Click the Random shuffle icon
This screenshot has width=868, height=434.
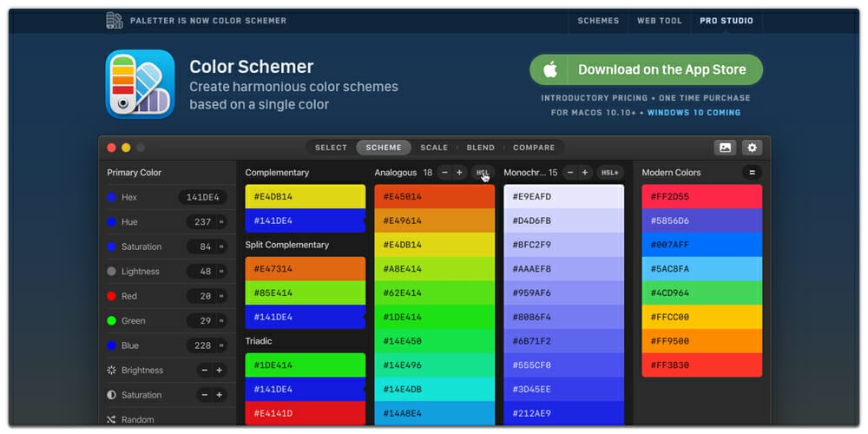[111, 419]
